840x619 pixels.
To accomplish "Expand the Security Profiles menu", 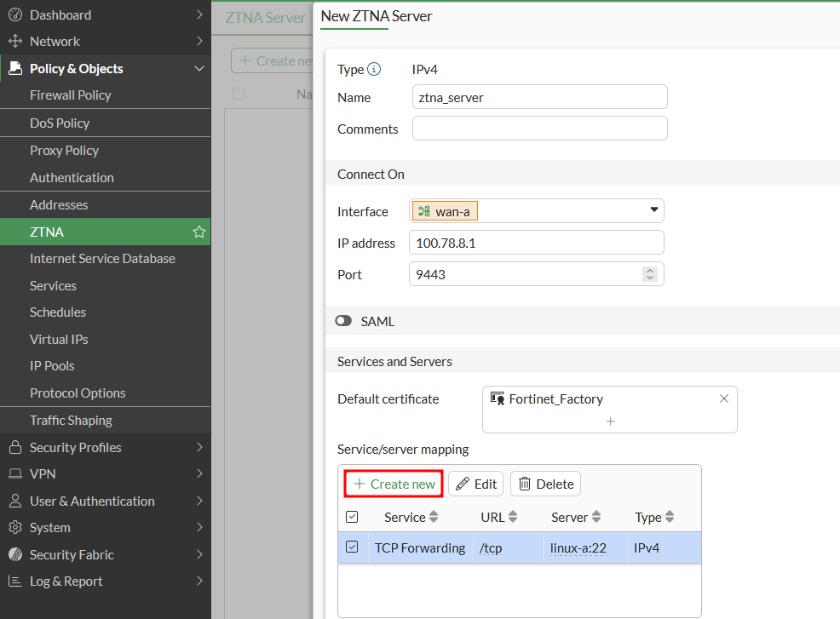I will tap(105, 447).
